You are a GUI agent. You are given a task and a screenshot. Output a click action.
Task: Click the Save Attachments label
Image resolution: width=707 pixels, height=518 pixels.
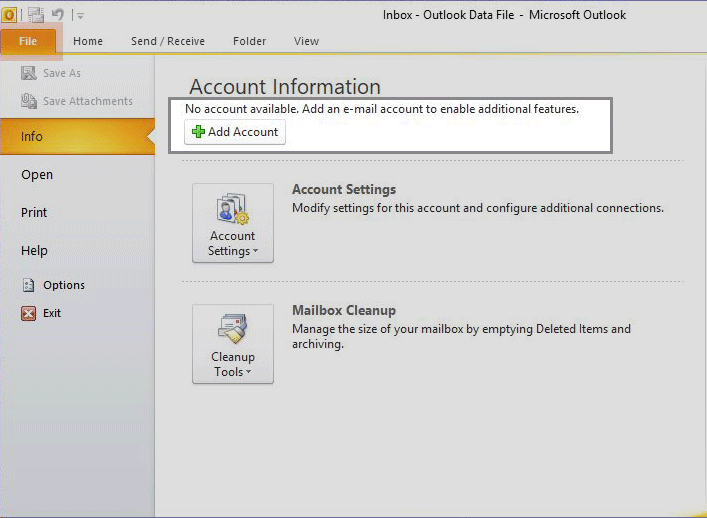point(88,101)
